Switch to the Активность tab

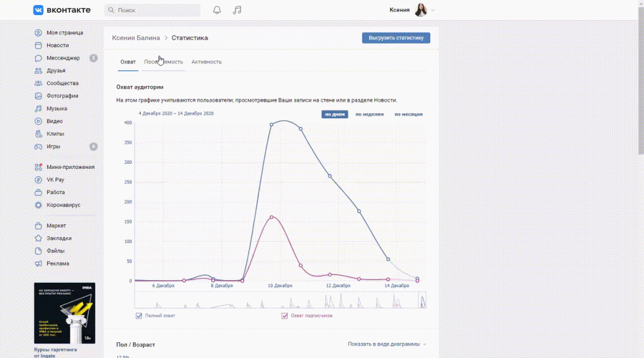(x=206, y=62)
